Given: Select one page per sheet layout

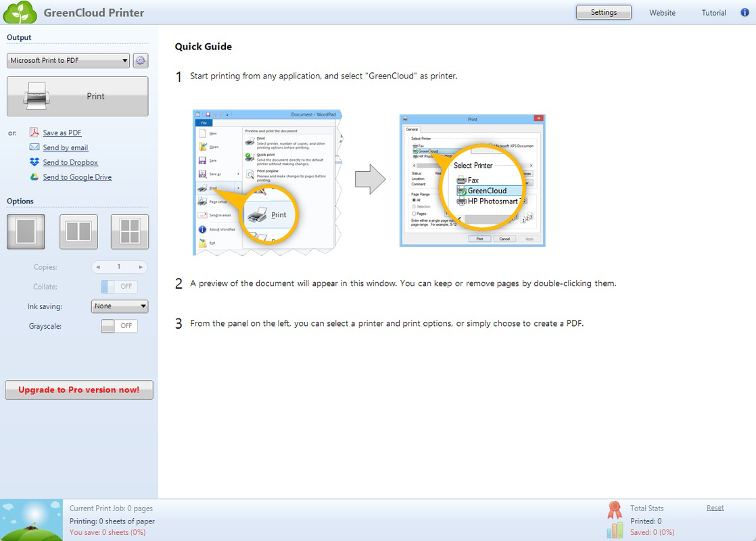Looking at the screenshot, I should [26, 231].
